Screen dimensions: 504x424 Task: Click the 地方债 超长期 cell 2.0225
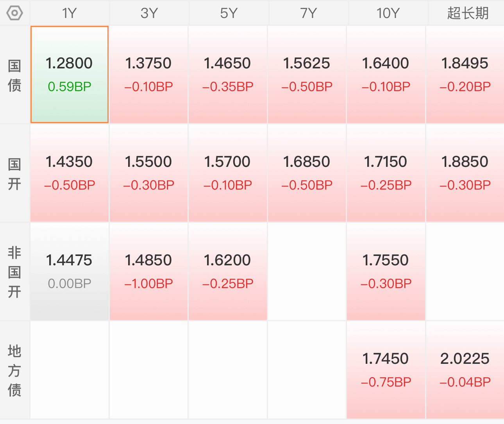click(x=465, y=370)
